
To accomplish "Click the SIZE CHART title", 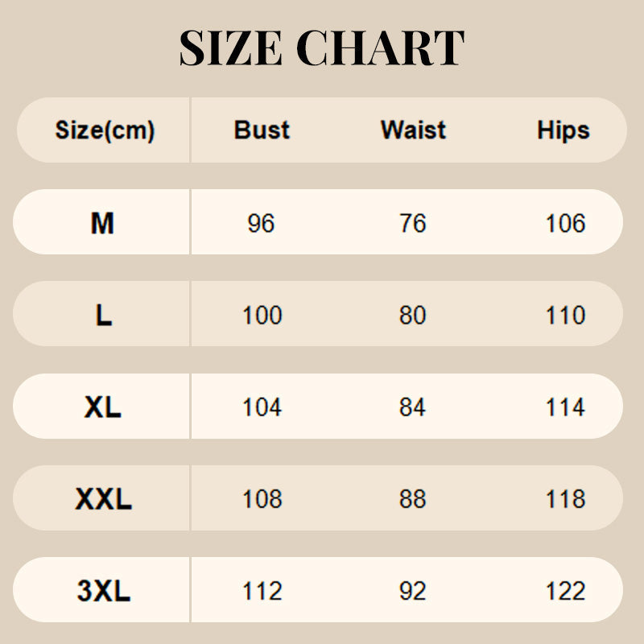I will click(x=322, y=48).
